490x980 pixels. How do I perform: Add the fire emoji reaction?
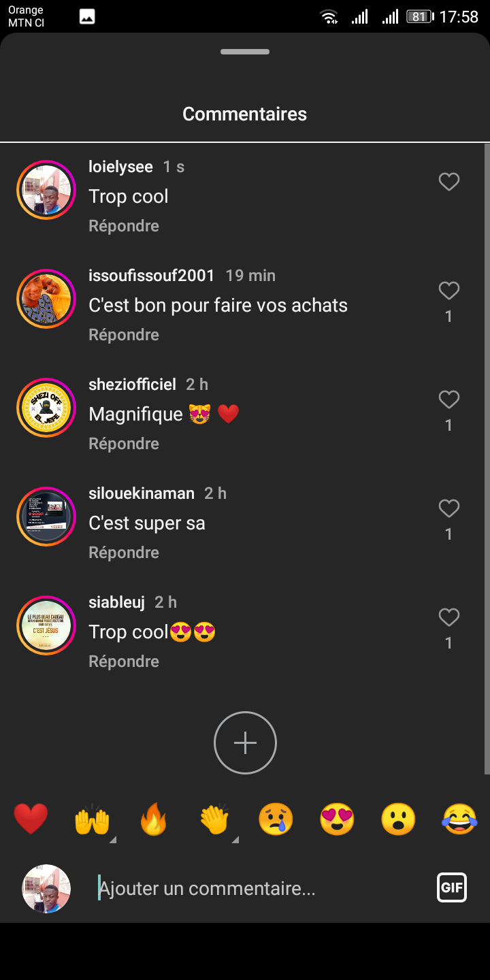(x=153, y=819)
